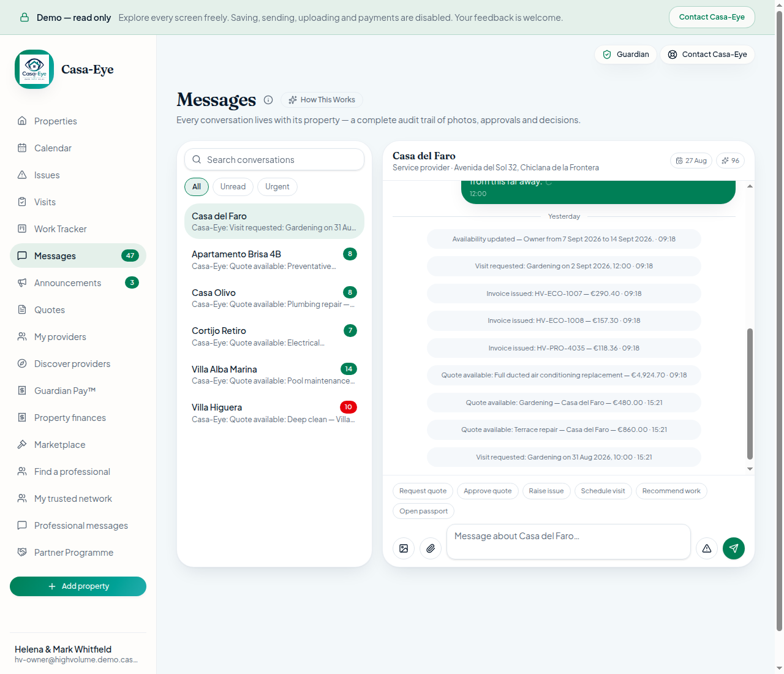Click How This Works button
Viewport: 784px width, 674px height.
click(x=322, y=100)
